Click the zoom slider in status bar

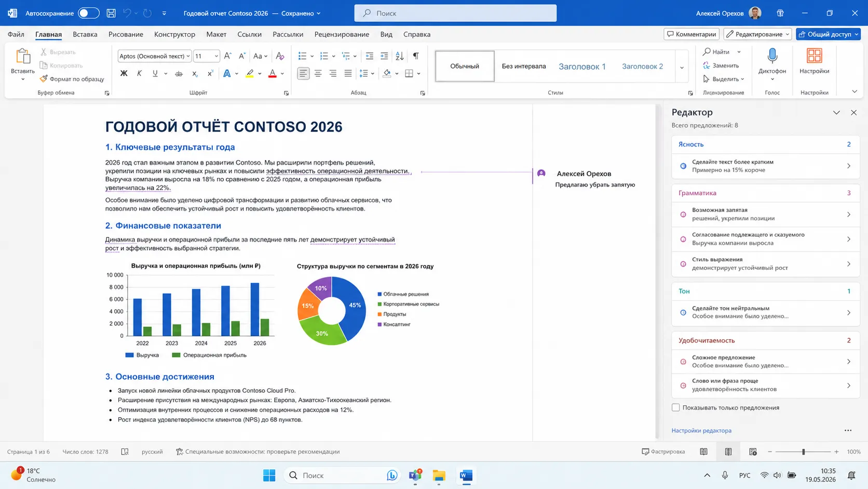coord(803,452)
